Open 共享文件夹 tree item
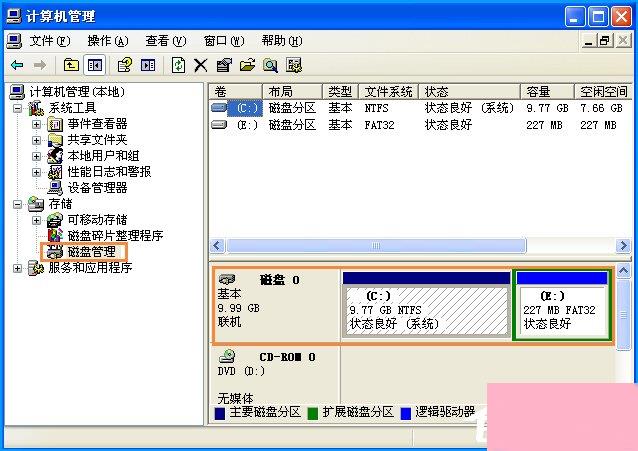 click(97, 140)
